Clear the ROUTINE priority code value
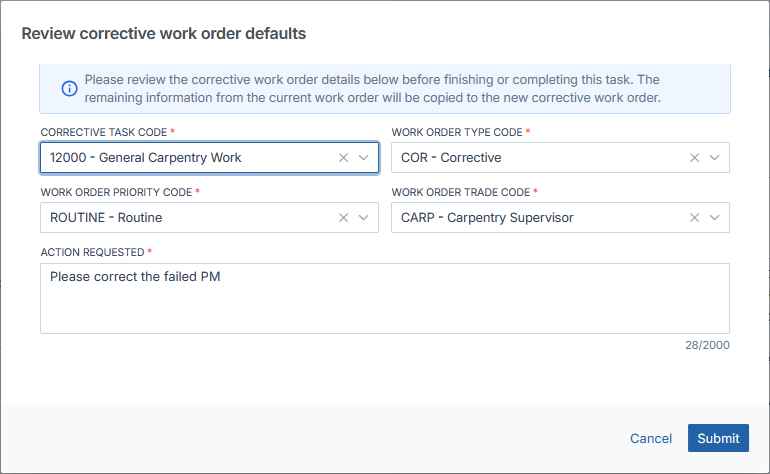 pos(343,218)
